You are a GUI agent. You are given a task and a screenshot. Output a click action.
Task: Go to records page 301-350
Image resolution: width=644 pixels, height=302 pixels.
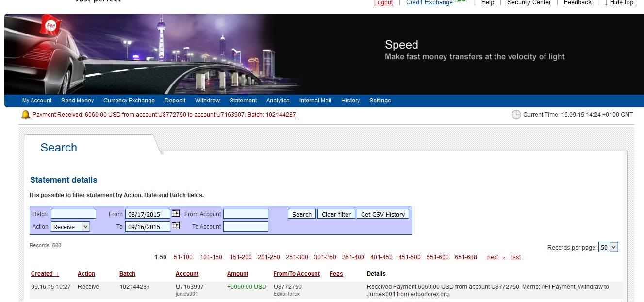[325, 257]
